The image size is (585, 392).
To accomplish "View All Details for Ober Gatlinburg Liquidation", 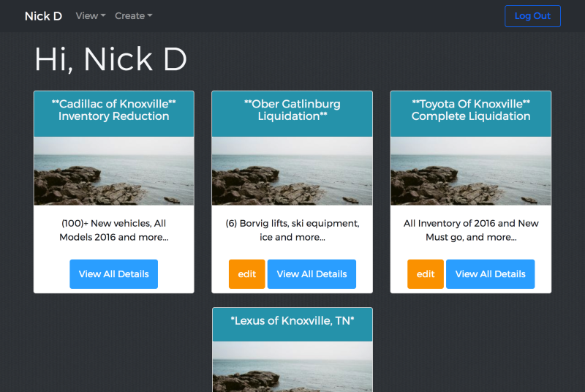I will pos(312,274).
